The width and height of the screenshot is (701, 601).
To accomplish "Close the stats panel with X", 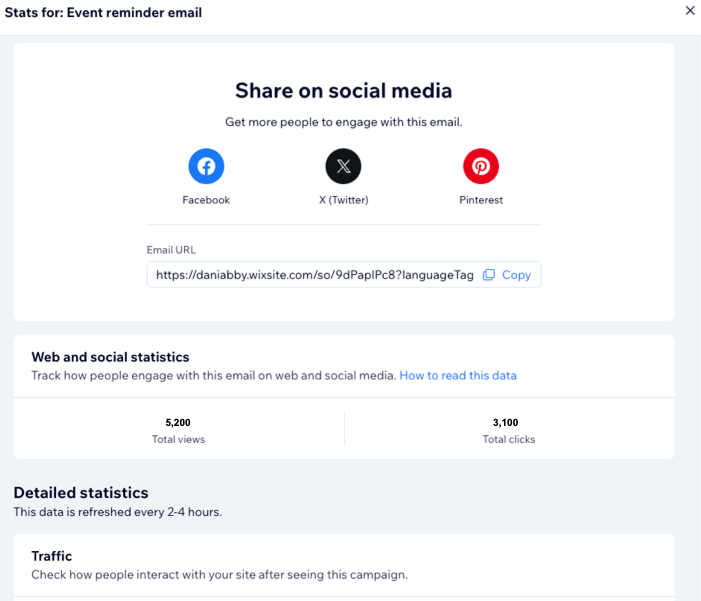I will tap(689, 11).
